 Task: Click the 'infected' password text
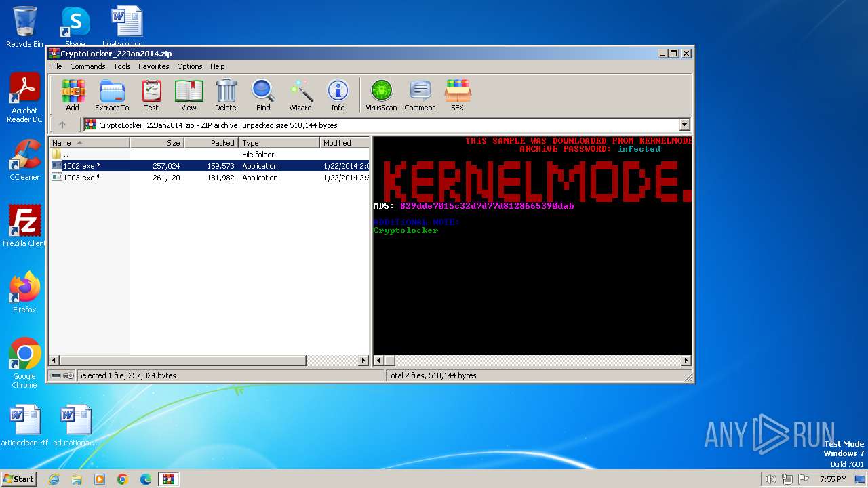tap(639, 149)
